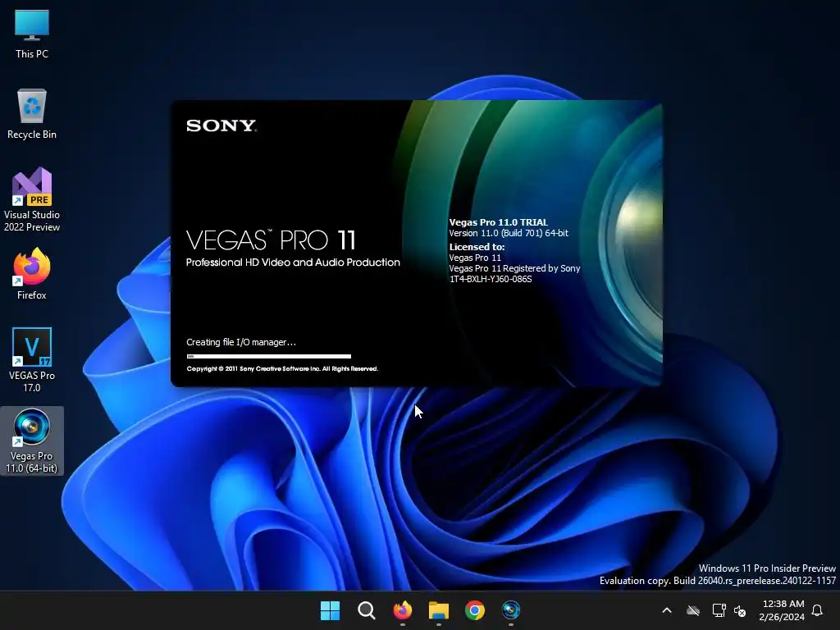Select VEGAS Pro 17.0 desktop shortcut
840x630 pixels.
32,360
